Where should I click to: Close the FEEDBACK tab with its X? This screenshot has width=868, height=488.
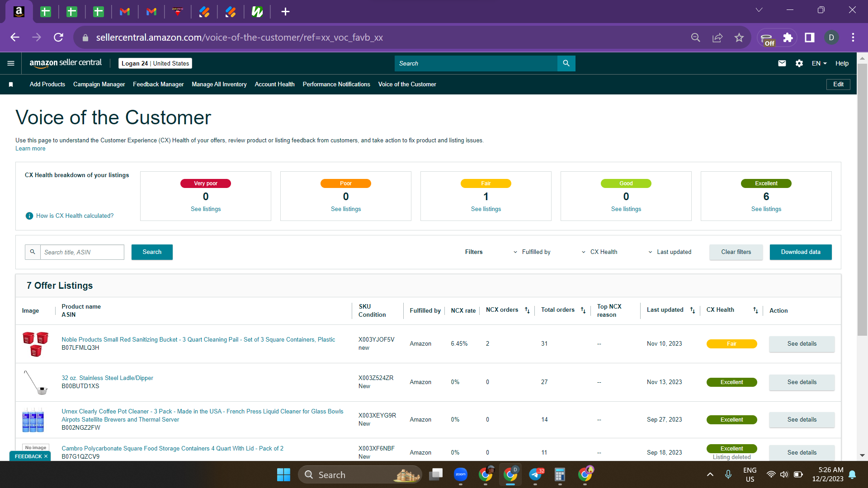pyautogui.click(x=46, y=456)
